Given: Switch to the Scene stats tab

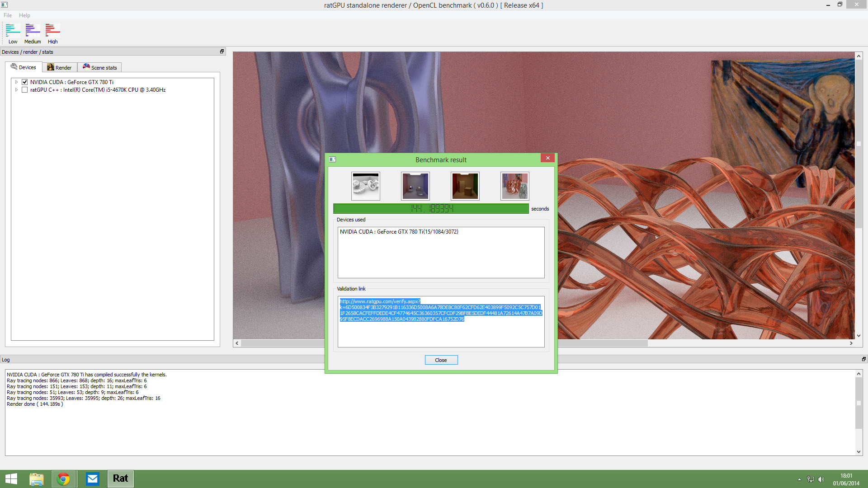Looking at the screenshot, I should [x=99, y=68].
